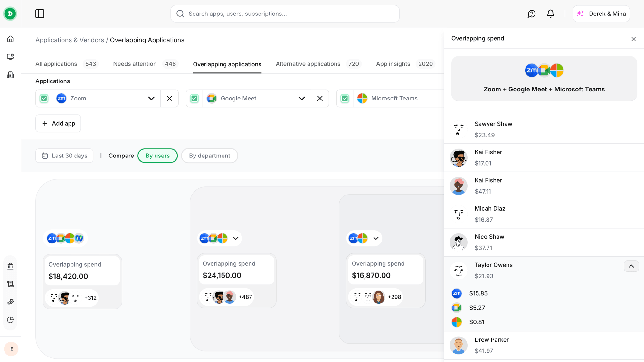Remove the Zoom application filter
This screenshot has width=644, height=362.
(169, 99)
